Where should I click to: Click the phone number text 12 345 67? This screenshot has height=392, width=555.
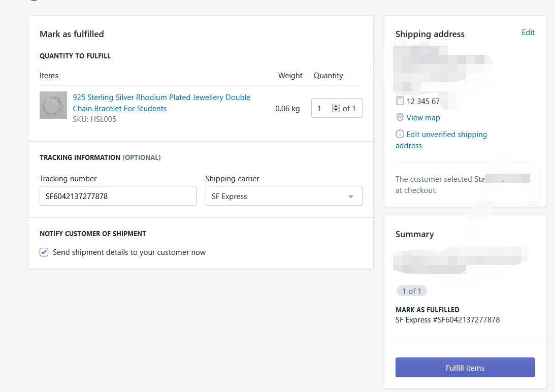(423, 102)
